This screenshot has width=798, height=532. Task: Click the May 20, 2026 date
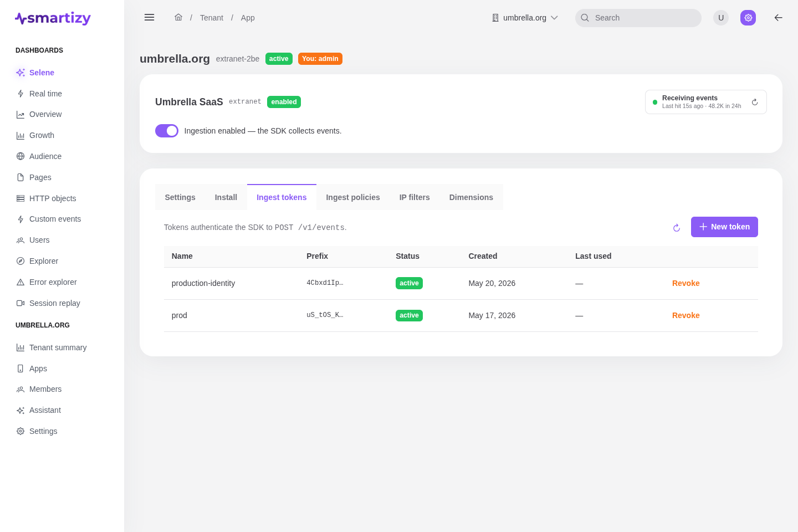click(492, 283)
